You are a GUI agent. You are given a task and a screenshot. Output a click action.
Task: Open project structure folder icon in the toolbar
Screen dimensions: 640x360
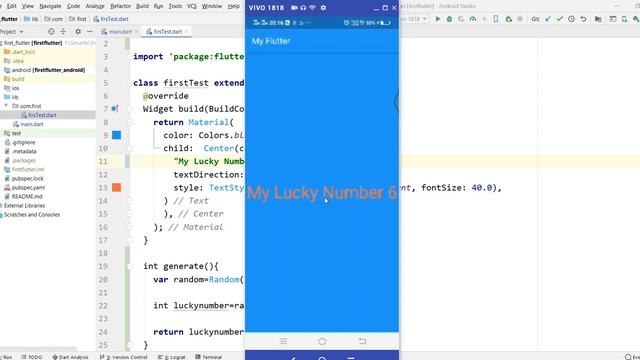click(598, 19)
